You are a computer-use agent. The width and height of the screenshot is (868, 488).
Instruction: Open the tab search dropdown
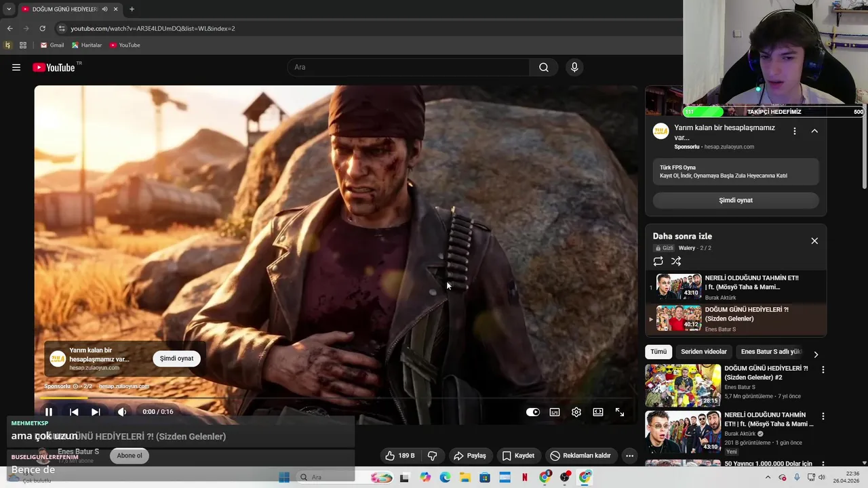click(x=9, y=9)
